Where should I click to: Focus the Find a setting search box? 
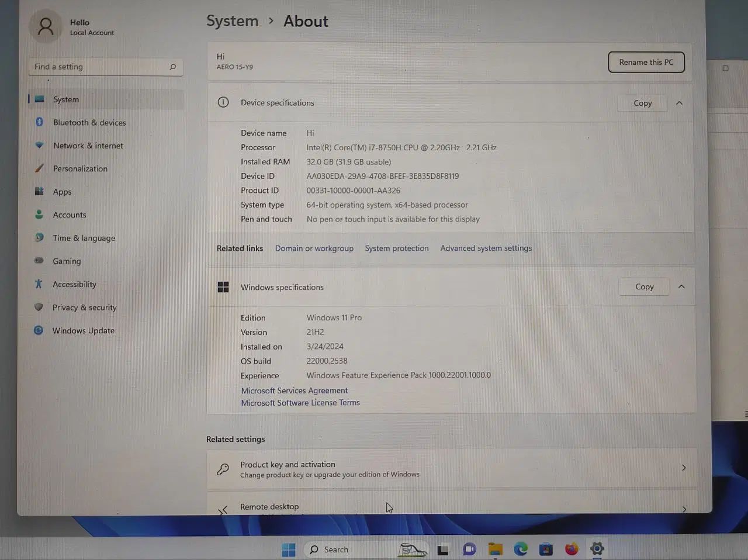click(106, 67)
